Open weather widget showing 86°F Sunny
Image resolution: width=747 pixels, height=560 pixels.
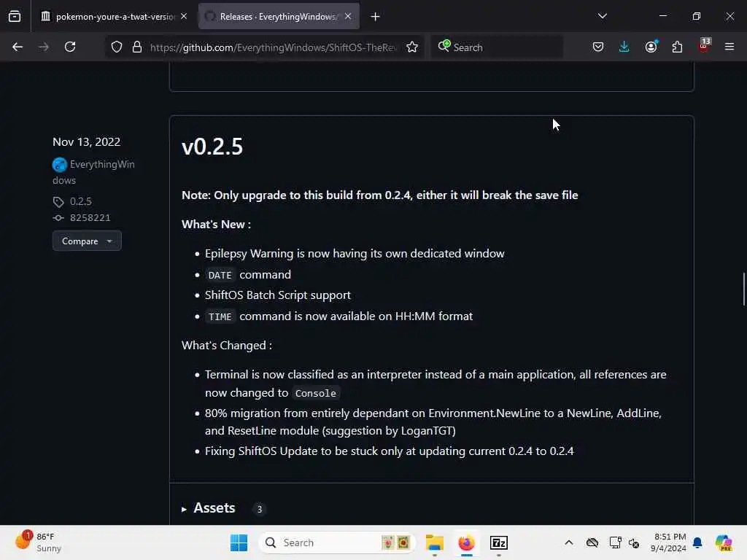39,542
